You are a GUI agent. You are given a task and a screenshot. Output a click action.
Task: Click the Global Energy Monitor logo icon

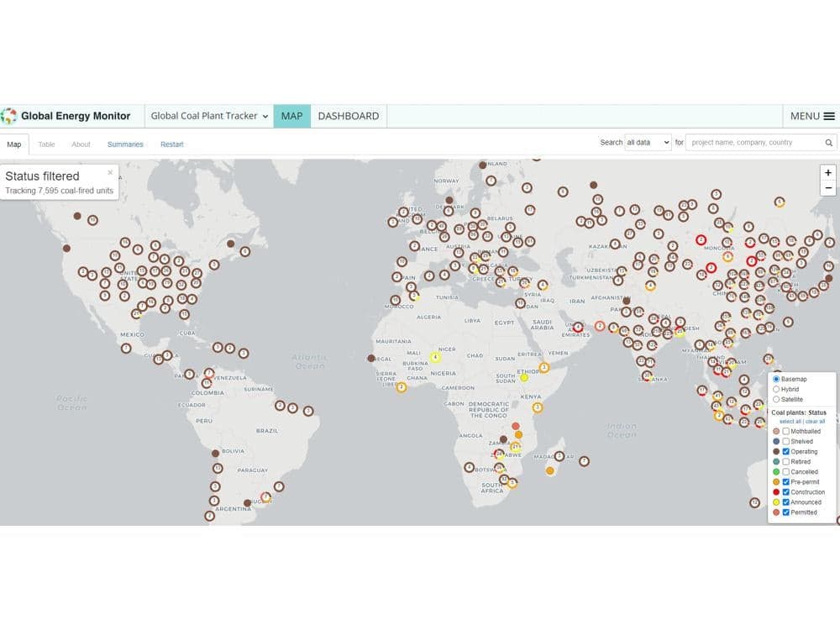point(8,116)
